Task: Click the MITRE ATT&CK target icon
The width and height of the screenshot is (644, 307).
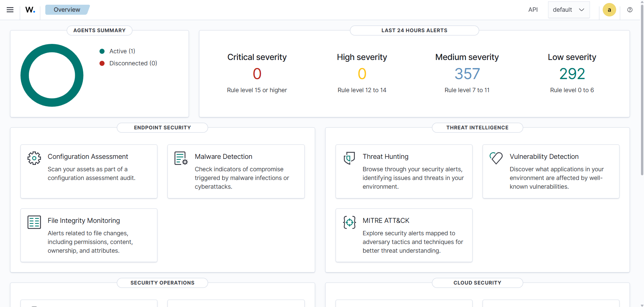Action: [349, 222]
